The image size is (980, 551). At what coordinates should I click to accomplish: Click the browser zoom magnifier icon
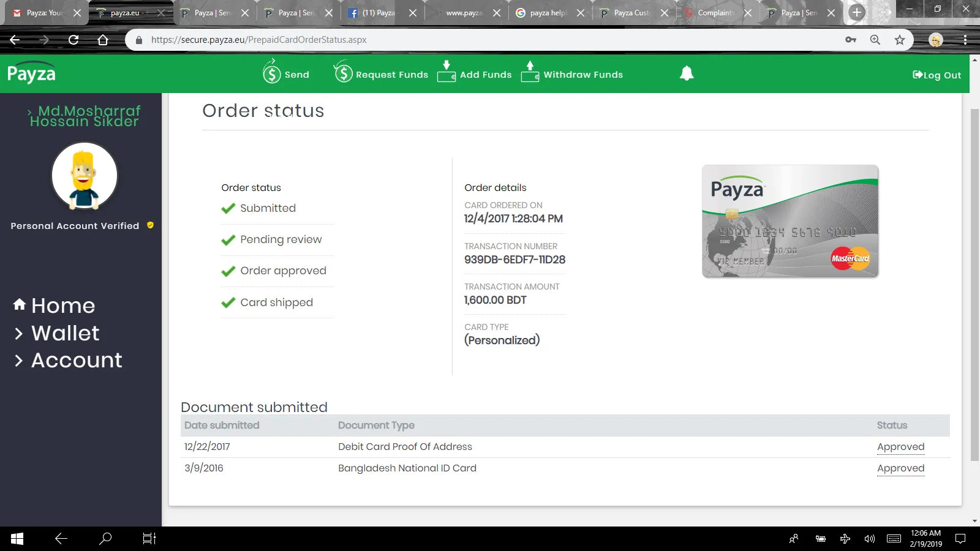click(x=875, y=40)
